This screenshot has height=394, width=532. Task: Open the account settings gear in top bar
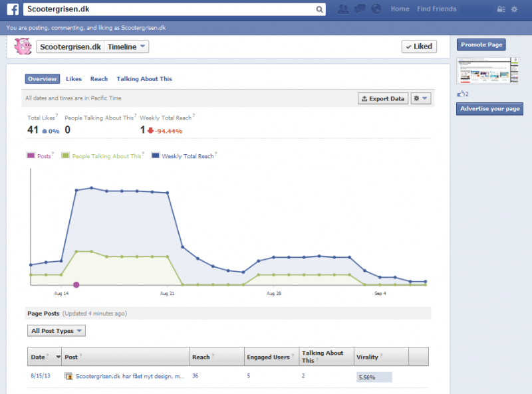[x=514, y=9]
